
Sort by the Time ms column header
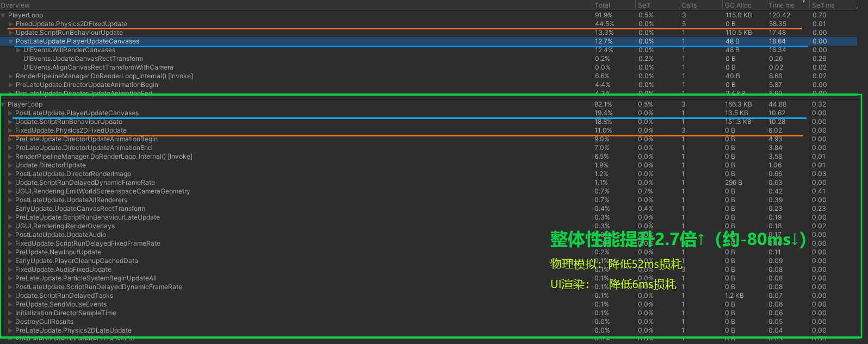pyautogui.click(x=788, y=5)
